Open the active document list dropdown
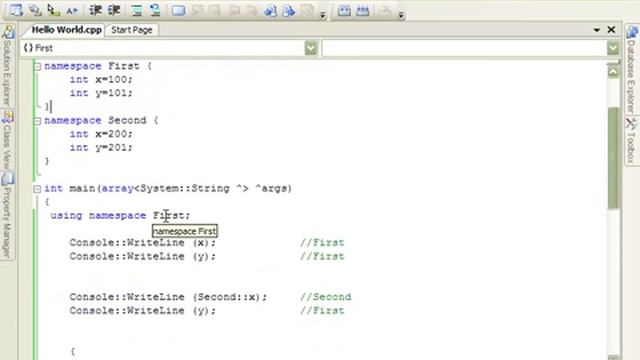The width and height of the screenshot is (640, 360). pos(596,30)
